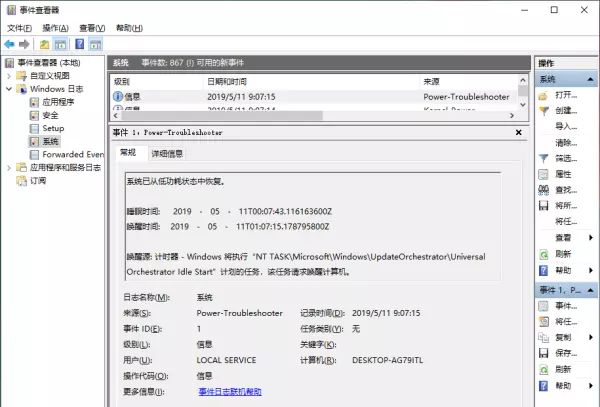This screenshot has height=407, width=600.
Task: Expand the 查看 submenu in 系统 actions
Action: tap(591, 238)
